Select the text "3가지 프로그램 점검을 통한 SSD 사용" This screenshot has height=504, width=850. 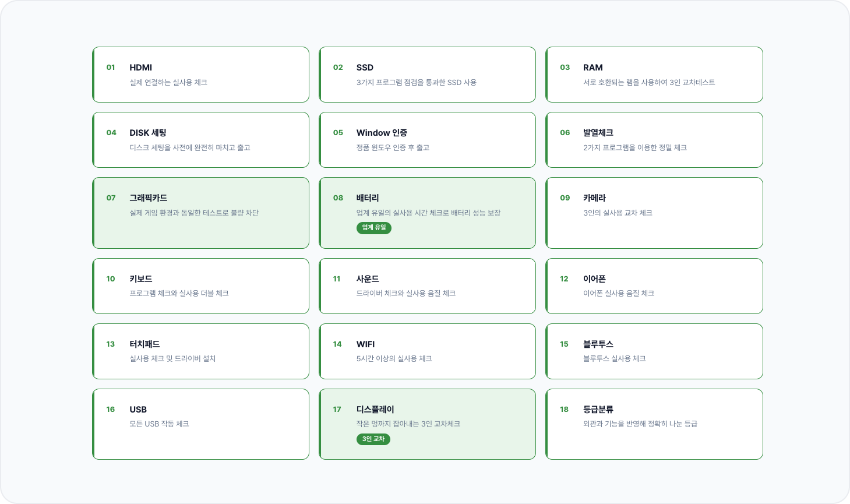point(417,83)
